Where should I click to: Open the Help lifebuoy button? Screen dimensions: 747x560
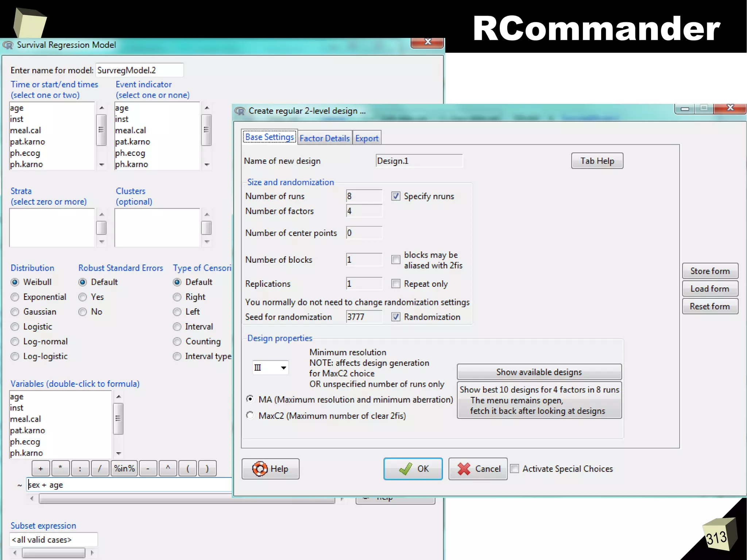(270, 468)
